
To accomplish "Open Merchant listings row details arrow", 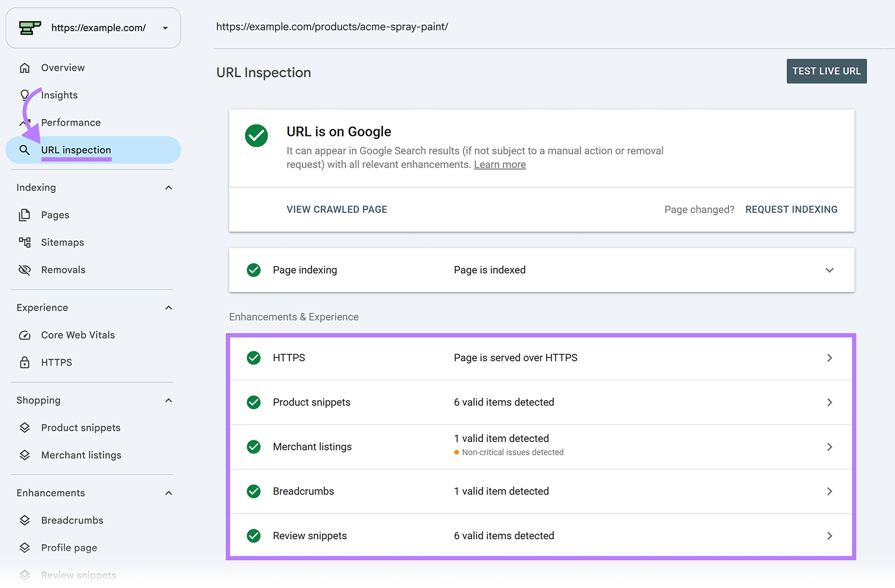I will tap(830, 447).
